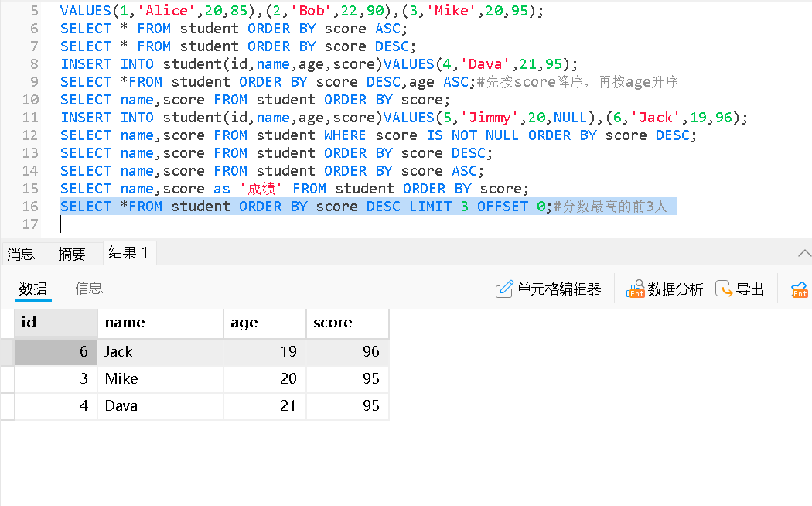The width and height of the screenshot is (812, 506).
Task: Select the 结果 1 tab
Action: tap(128, 253)
